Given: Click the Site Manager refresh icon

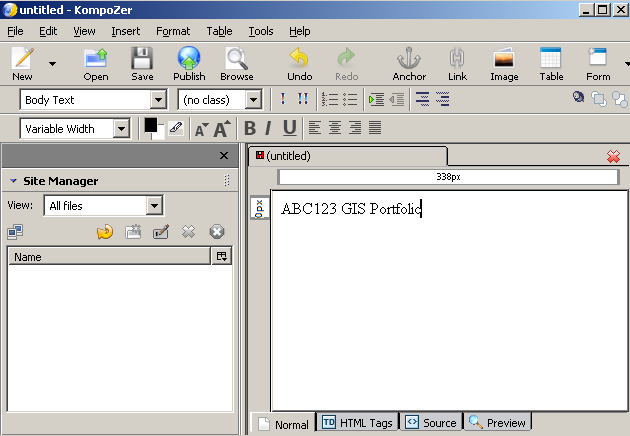Looking at the screenshot, I should (104, 232).
